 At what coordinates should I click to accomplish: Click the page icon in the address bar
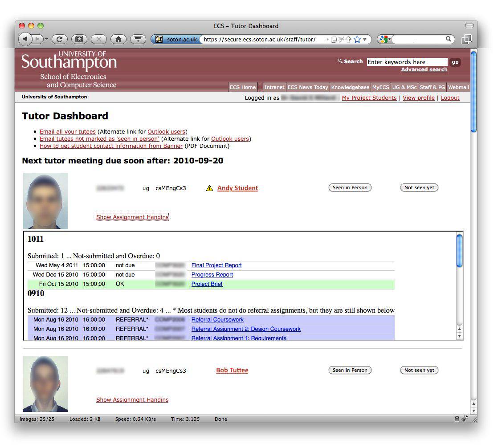pos(334,39)
